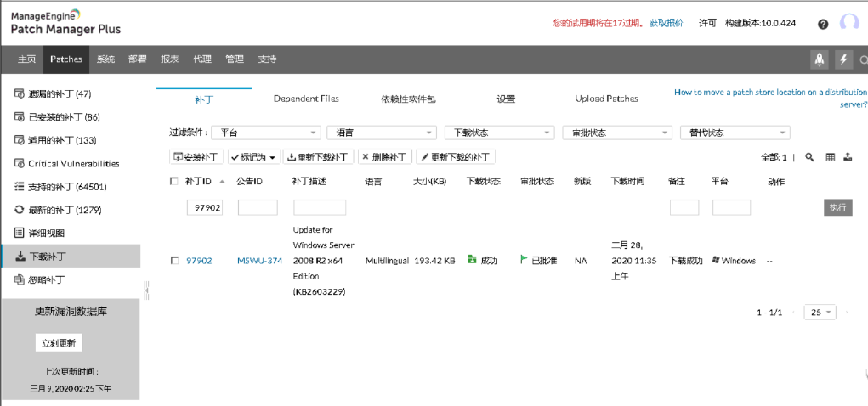Open the 主页 menu
Screen dimensions: 868x406
pos(26,59)
